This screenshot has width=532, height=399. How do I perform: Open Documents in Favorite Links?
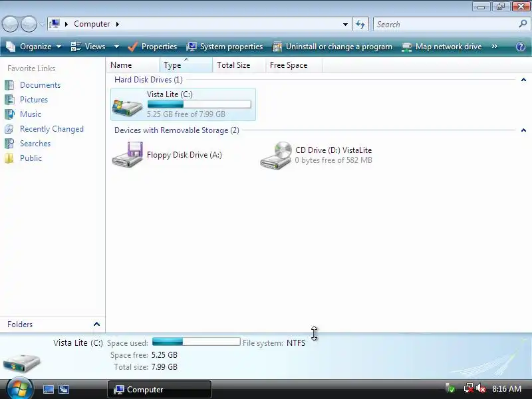40,85
